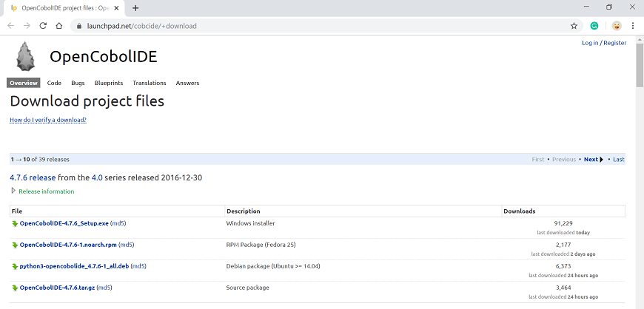Click the scrollbar up arrow
The width and height of the screenshot is (644, 309).
pyautogui.click(x=640, y=39)
